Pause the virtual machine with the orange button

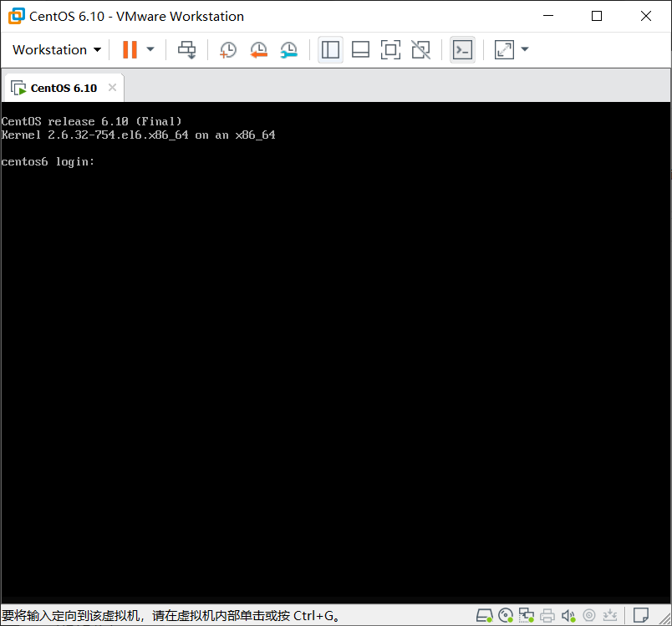pos(130,49)
